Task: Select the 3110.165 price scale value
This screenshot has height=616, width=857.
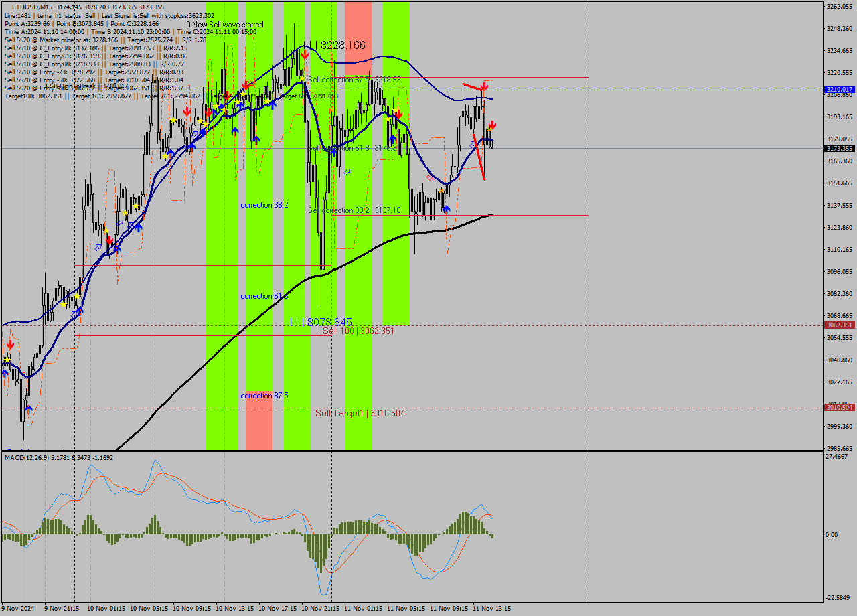Action: [840, 250]
